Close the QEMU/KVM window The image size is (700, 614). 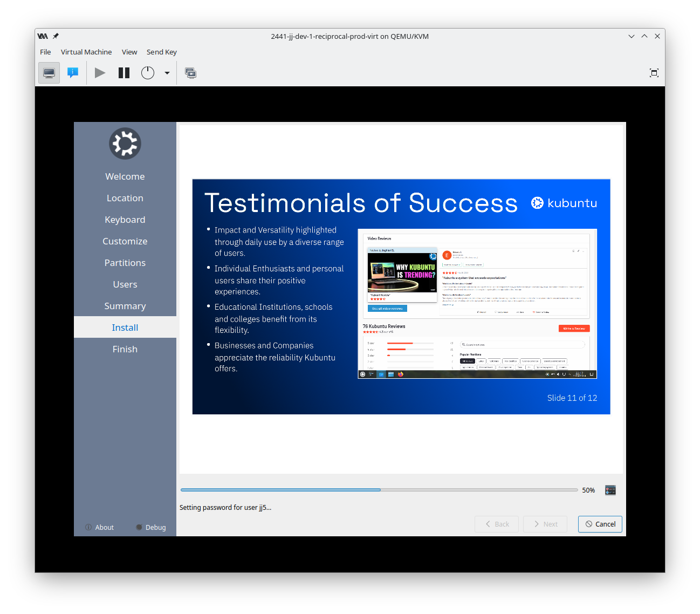click(x=657, y=36)
